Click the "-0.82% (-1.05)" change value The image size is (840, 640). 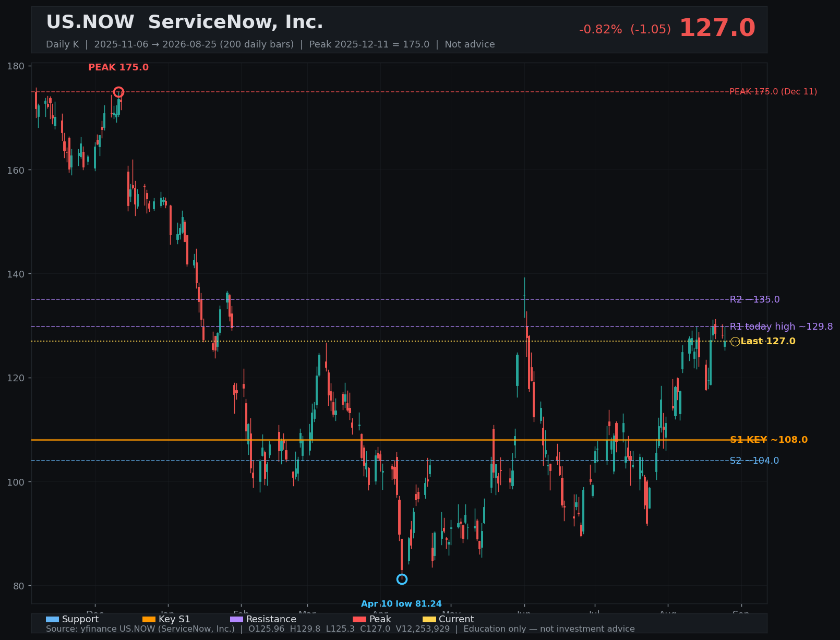pyautogui.click(x=625, y=30)
